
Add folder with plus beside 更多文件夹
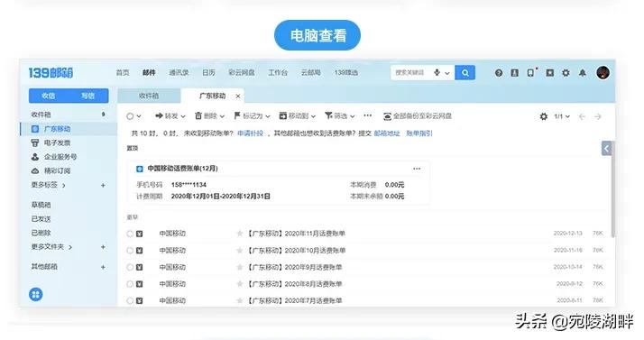tap(103, 247)
